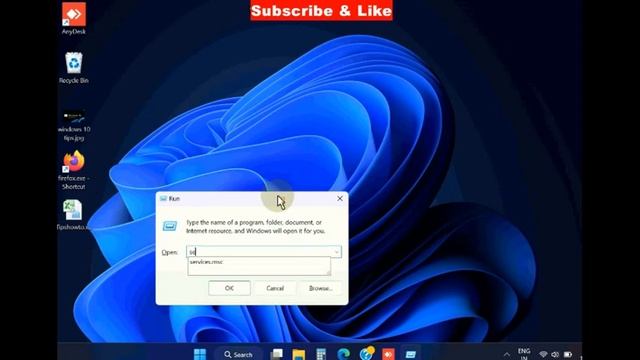Screen dimensions: 640x360
Task: Select the Recycle Bin icon
Action: point(74,68)
